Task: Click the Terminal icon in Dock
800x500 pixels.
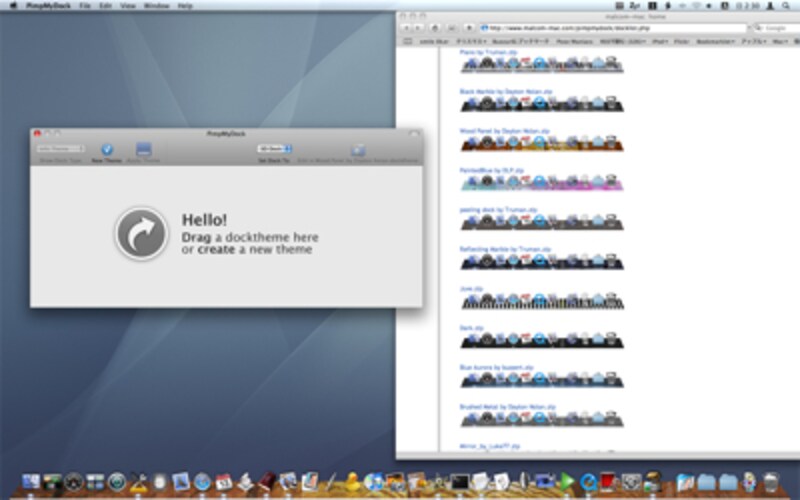Action: [459, 481]
